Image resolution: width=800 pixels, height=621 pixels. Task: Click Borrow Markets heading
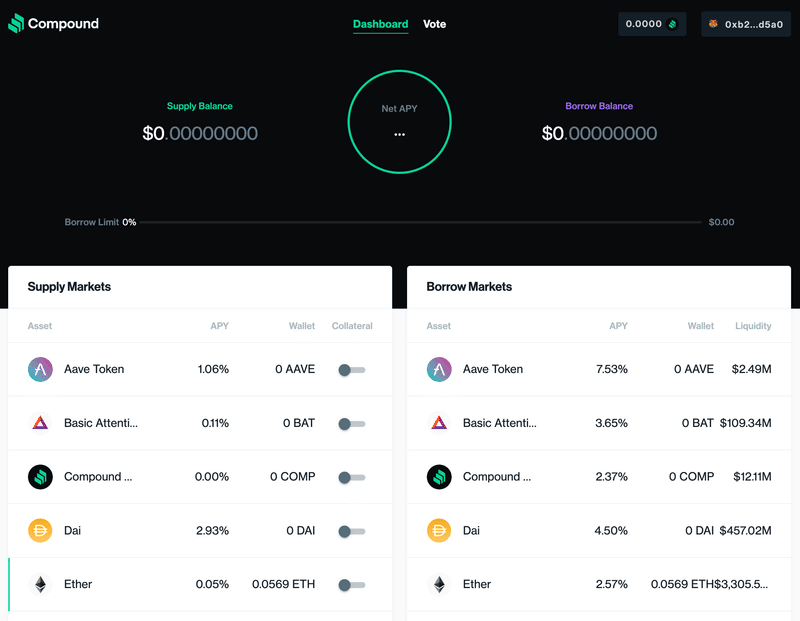point(469,287)
